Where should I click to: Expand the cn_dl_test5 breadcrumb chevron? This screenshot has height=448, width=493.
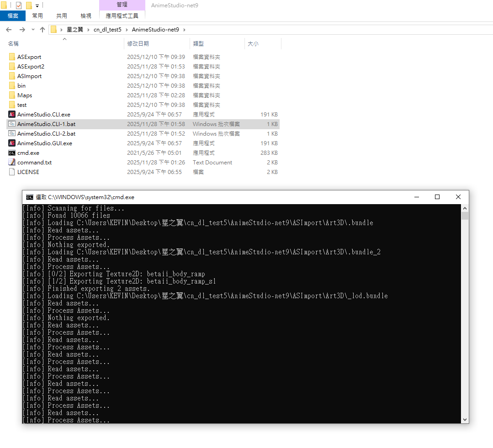click(127, 30)
